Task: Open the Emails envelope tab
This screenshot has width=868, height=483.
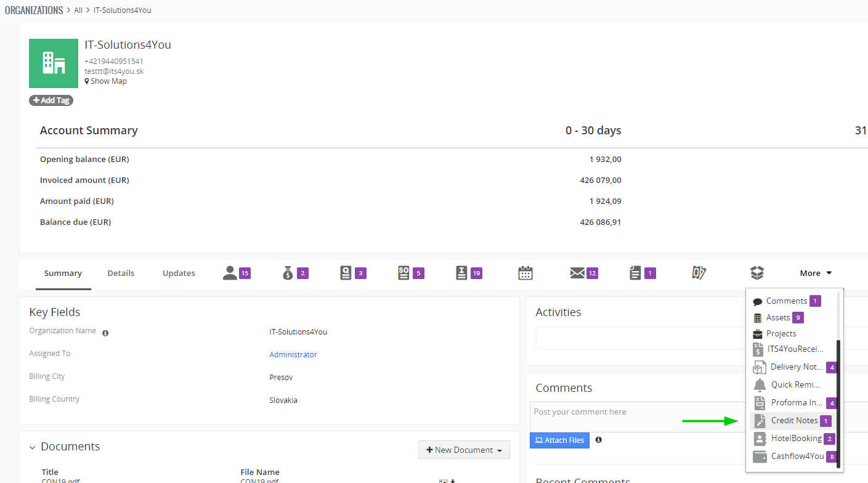Action: pyautogui.click(x=577, y=273)
